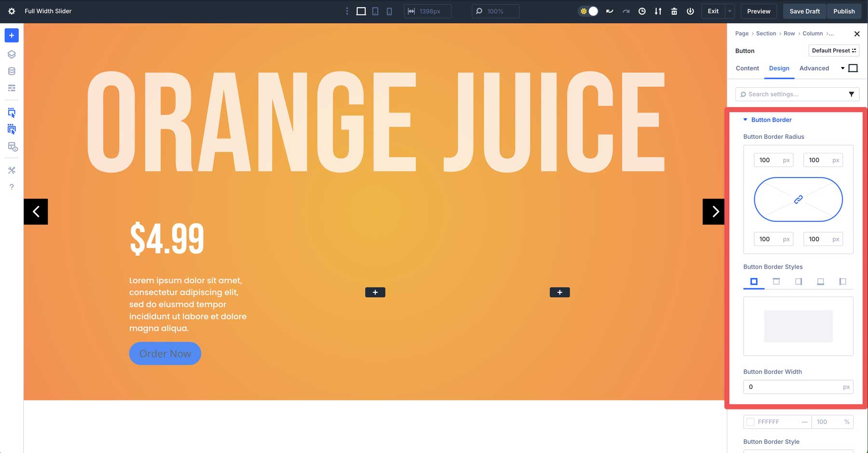This screenshot has height=453, width=868.
Task: Open the Layers view in left sidebar
Action: point(11,54)
